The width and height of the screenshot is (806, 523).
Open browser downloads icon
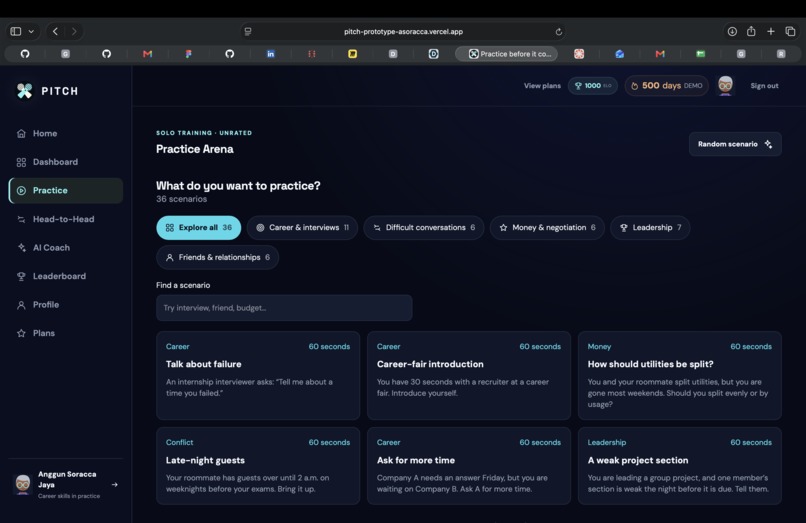[732, 31]
